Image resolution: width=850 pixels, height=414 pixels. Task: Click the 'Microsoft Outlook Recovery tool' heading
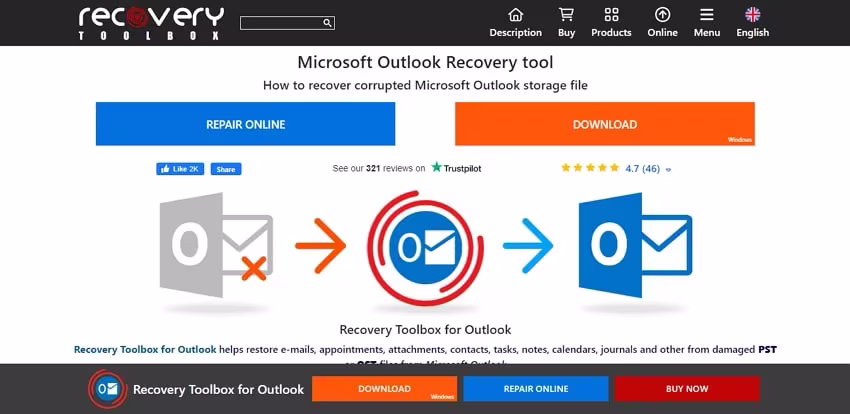click(x=426, y=62)
